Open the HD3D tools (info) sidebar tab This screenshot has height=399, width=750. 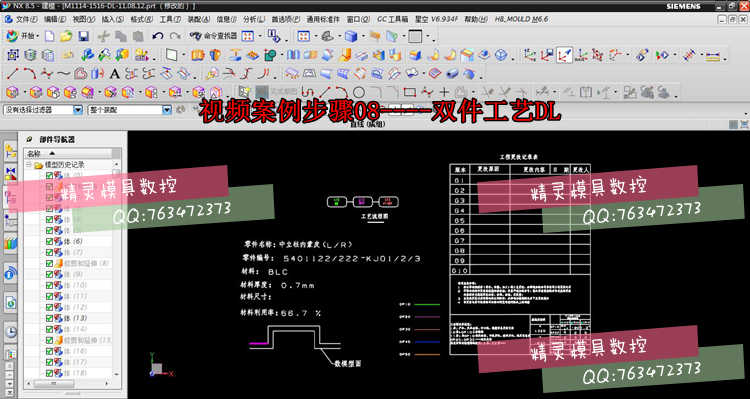[11, 274]
